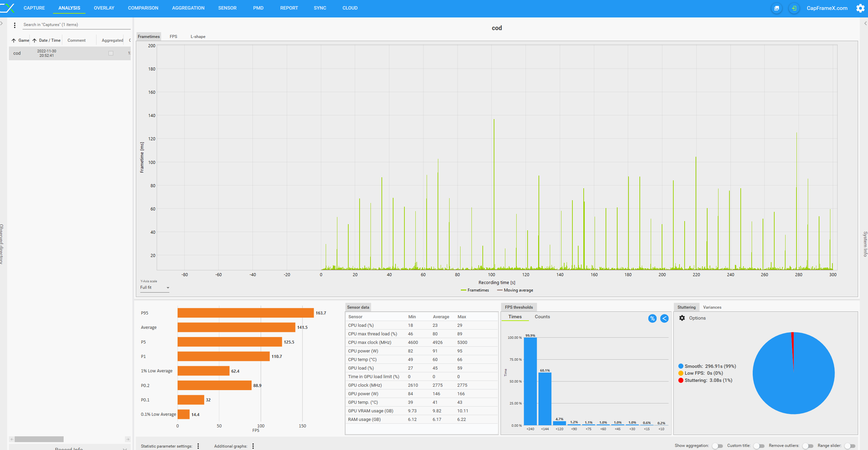Screen dimensions: 868x450
Task: Open Statistic parameter settings three-dot menu
Action: click(x=198, y=446)
